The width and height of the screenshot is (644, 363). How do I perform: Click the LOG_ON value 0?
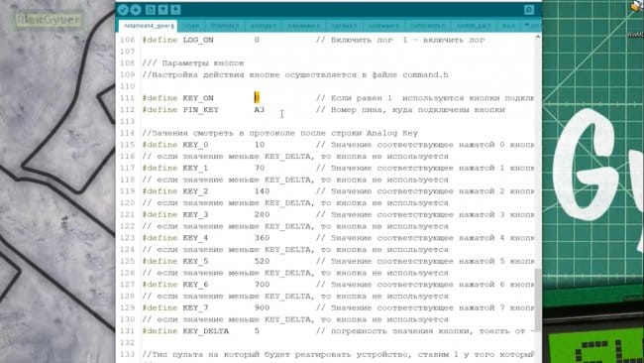(257, 40)
